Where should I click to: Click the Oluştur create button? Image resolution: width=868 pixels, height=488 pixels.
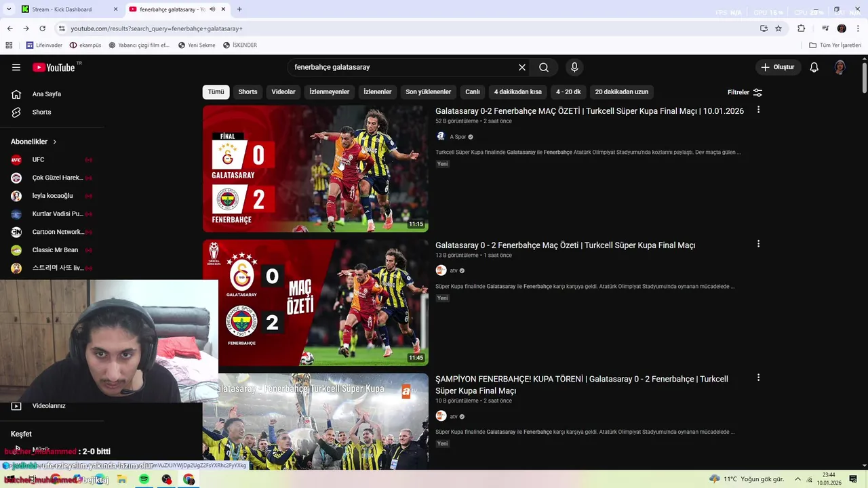coord(777,67)
